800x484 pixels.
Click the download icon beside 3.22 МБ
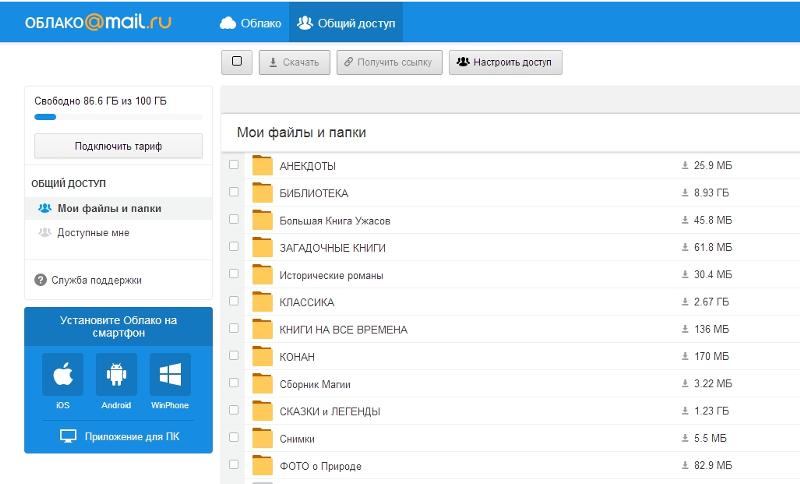coord(685,384)
